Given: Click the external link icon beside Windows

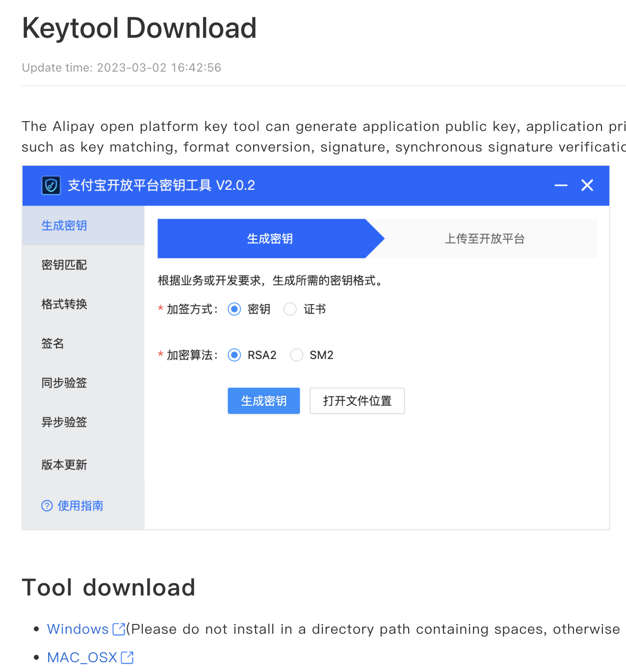Looking at the screenshot, I should pyautogui.click(x=119, y=629).
